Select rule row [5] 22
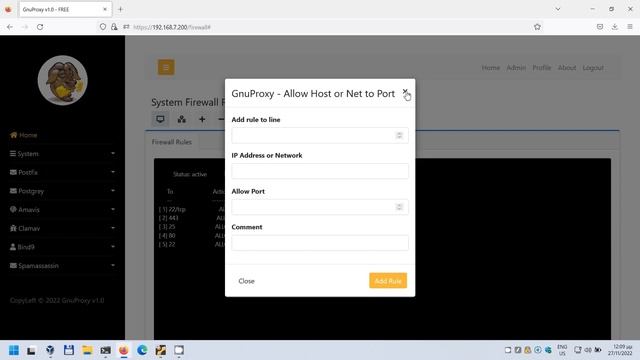640x360 pixels. (167, 244)
